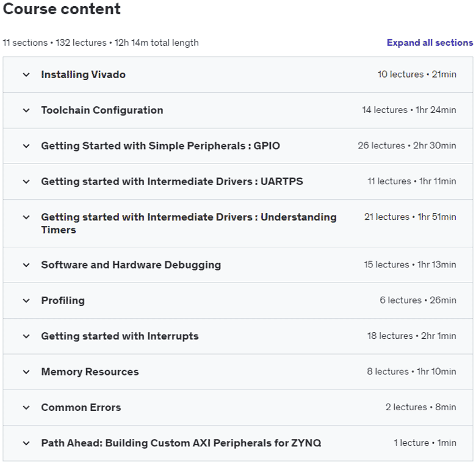Expand the Memory Resources chevron

tap(26, 372)
